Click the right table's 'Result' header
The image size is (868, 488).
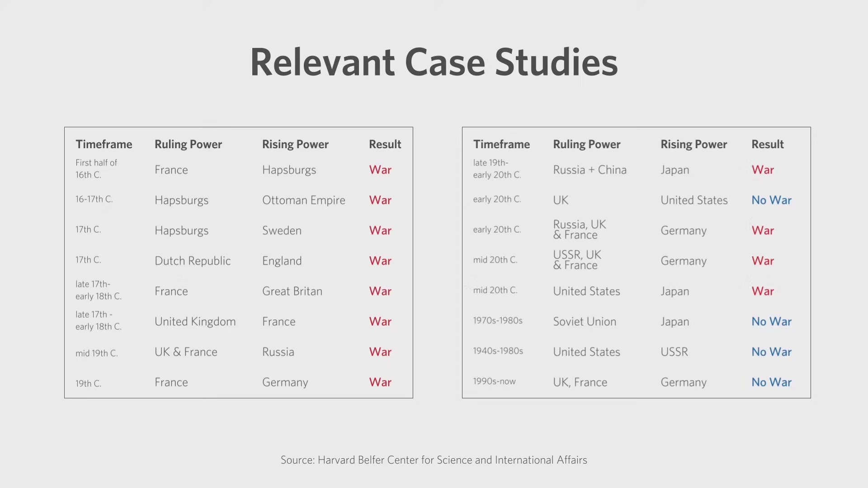(x=767, y=144)
